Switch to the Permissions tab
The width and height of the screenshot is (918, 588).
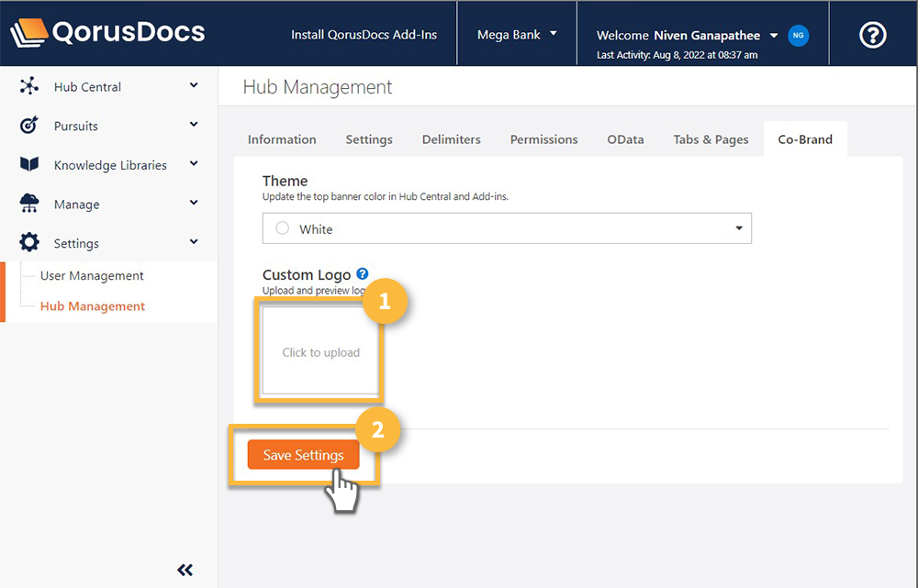tap(543, 139)
